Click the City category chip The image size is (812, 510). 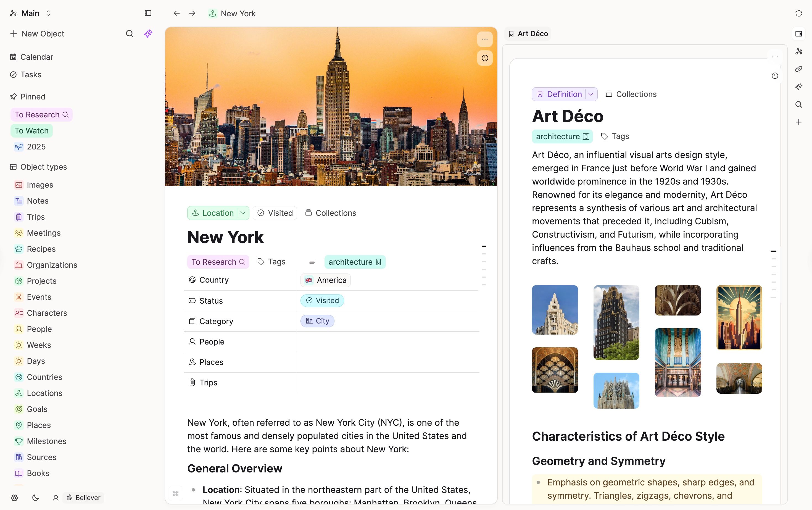coord(317,321)
